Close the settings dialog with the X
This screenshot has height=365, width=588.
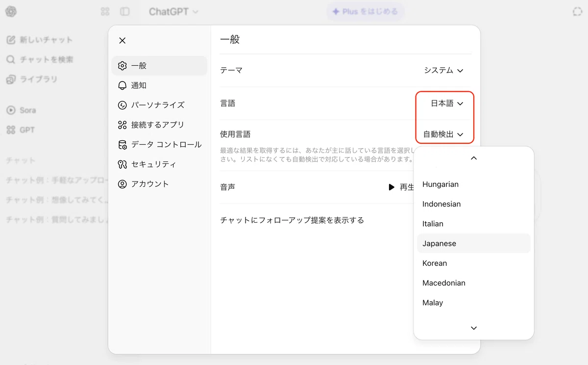point(122,40)
